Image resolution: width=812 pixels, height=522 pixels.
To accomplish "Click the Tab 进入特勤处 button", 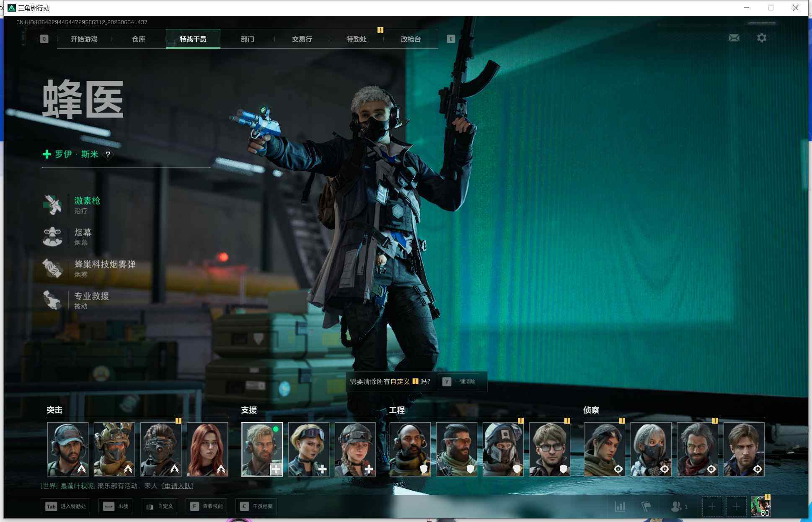I will 65,507.
